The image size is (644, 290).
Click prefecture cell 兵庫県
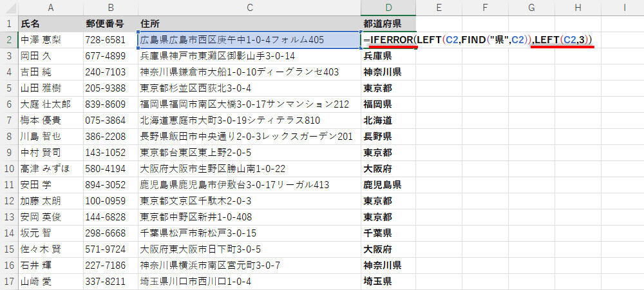(x=388, y=56)
